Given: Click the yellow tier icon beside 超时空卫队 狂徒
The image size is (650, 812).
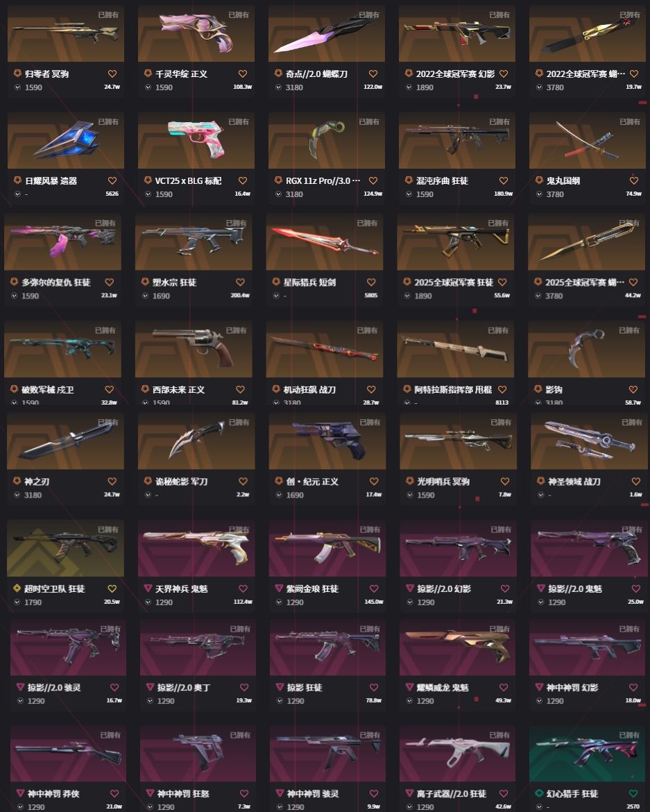Looking at the screenshot, I should [x=17, y=589].
